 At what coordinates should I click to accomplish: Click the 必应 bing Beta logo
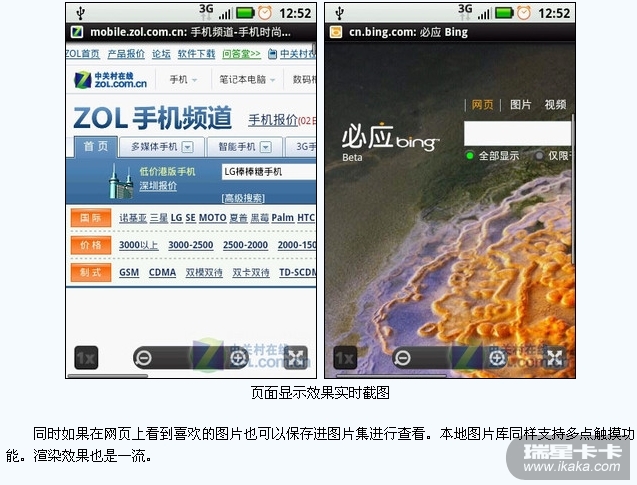click(x=390, y=141)
